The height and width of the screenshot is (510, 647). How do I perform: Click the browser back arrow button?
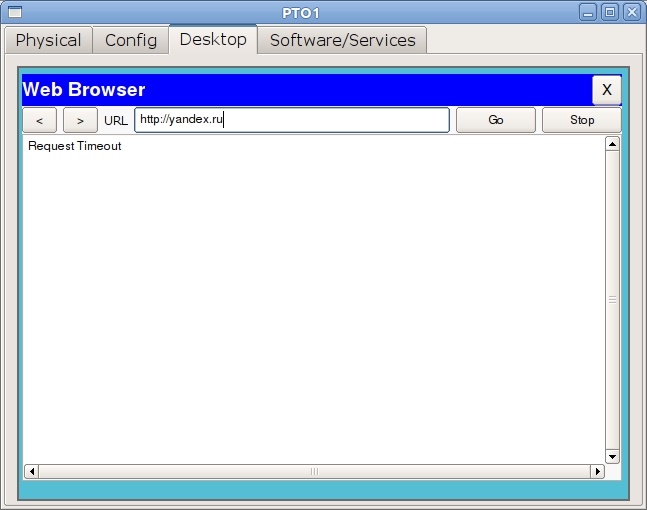click(x=40, y=120)
